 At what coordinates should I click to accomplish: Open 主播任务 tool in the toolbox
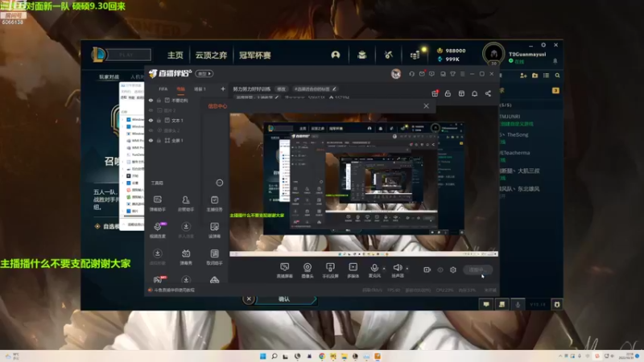[214, 204]
